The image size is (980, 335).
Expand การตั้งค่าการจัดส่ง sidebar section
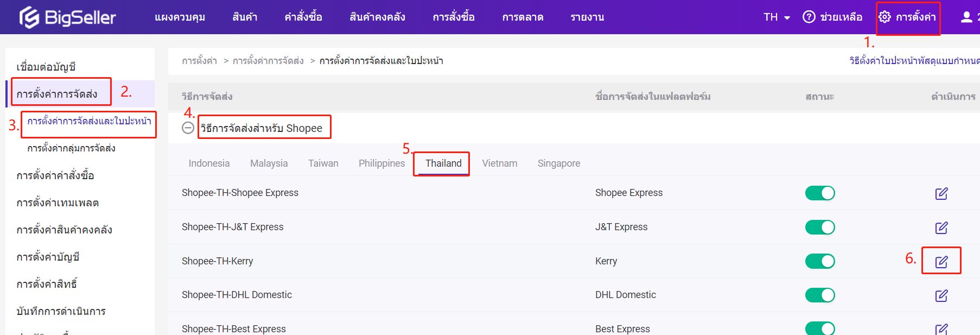57,94
